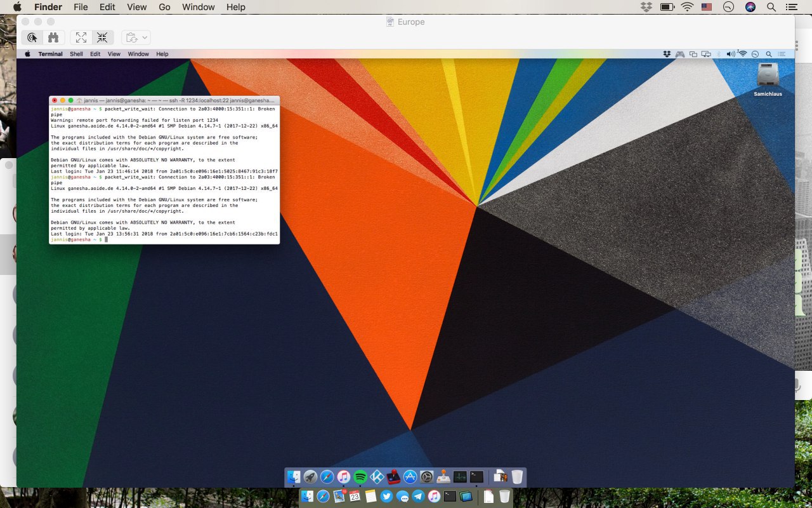Open the remote Terminal app menu
812x508 pixels.
point(50,54)
